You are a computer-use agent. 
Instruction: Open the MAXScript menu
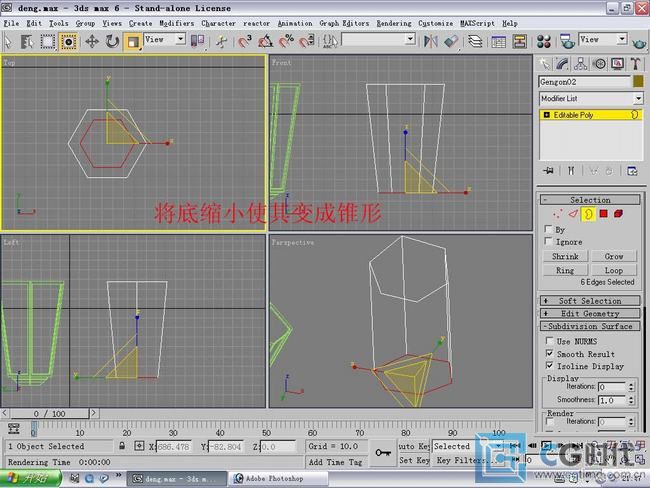[x=477, y=23]
